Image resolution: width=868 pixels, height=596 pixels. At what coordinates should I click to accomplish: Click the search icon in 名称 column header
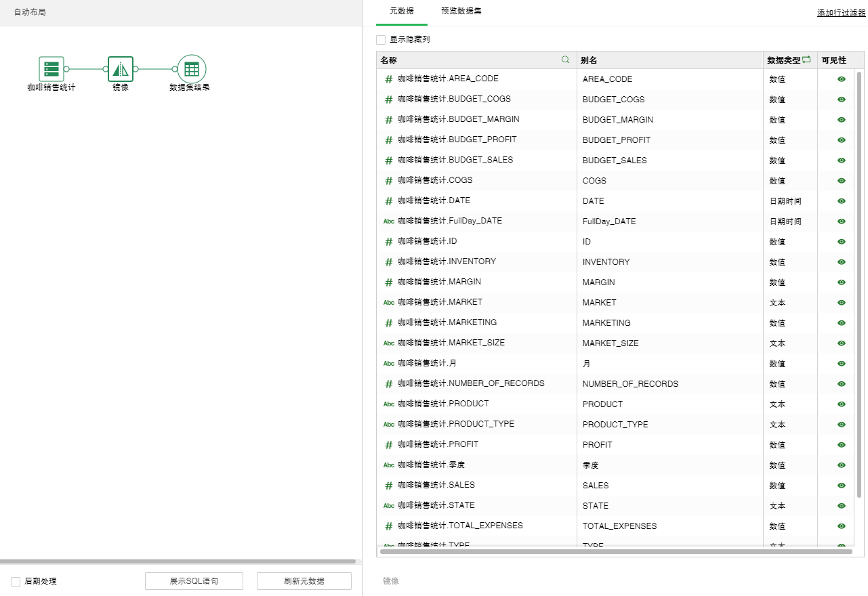coord(566,60)
